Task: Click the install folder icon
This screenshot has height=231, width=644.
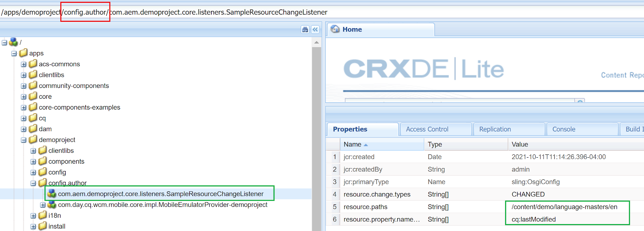Action: 43,226
